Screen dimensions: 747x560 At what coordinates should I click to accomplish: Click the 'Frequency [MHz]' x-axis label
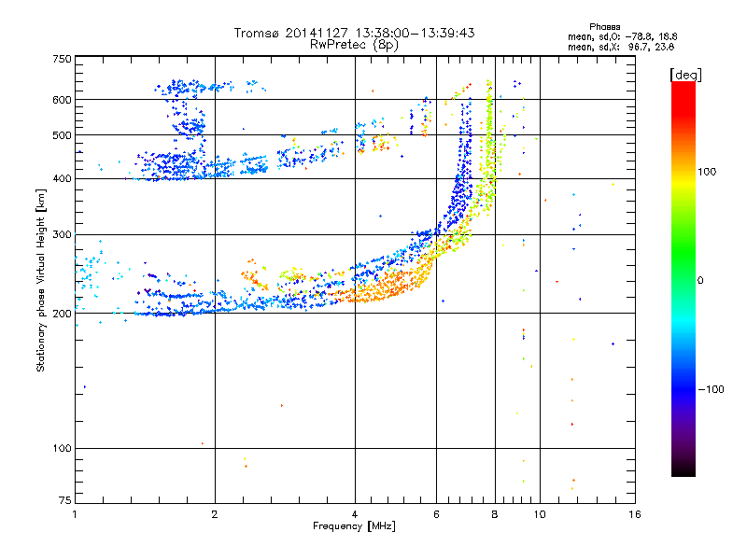(354, 526)
